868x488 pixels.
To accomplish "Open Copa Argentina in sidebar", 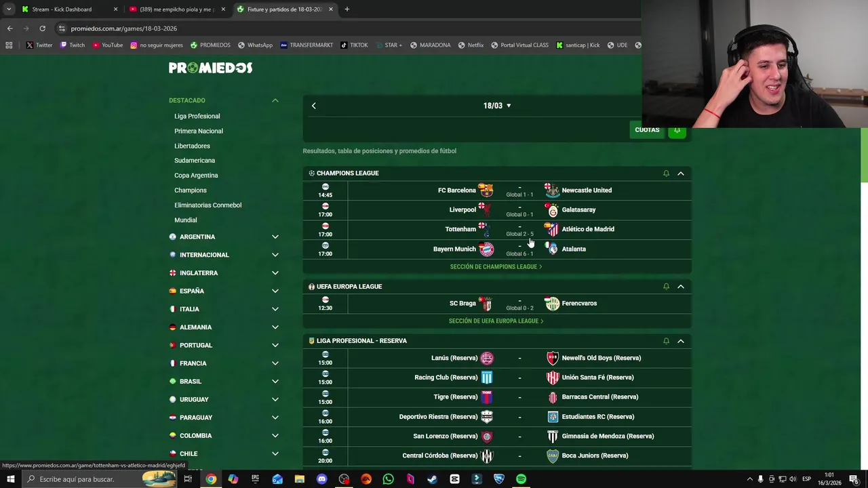I will [x=196, y=176].
